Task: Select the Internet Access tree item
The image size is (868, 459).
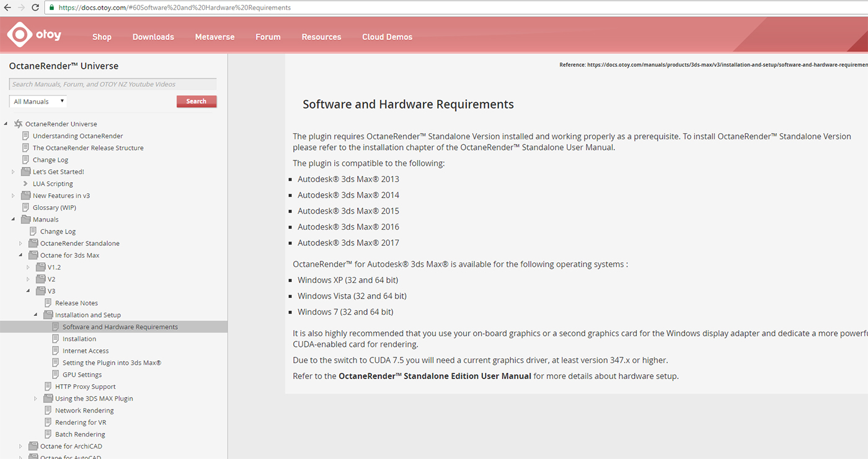Action: 86,351
